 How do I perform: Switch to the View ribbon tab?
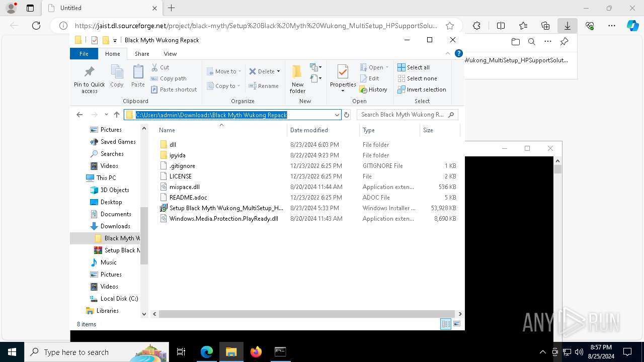(x=170, y=54)
